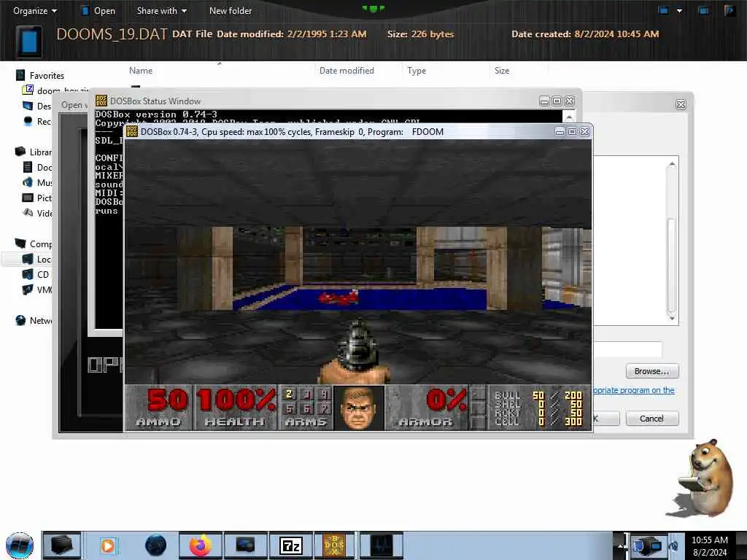
Task: Click the Doomguy face in status bar
Action: click(x=359, y=408)
